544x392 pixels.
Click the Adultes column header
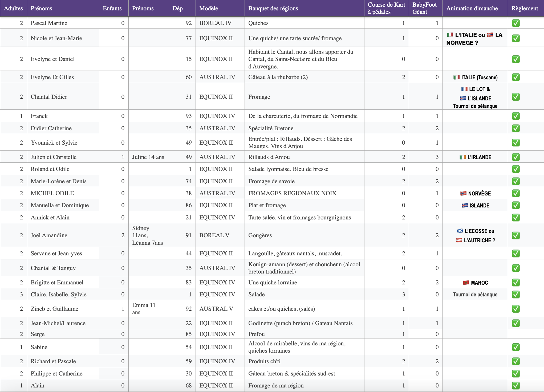point(13,8)
